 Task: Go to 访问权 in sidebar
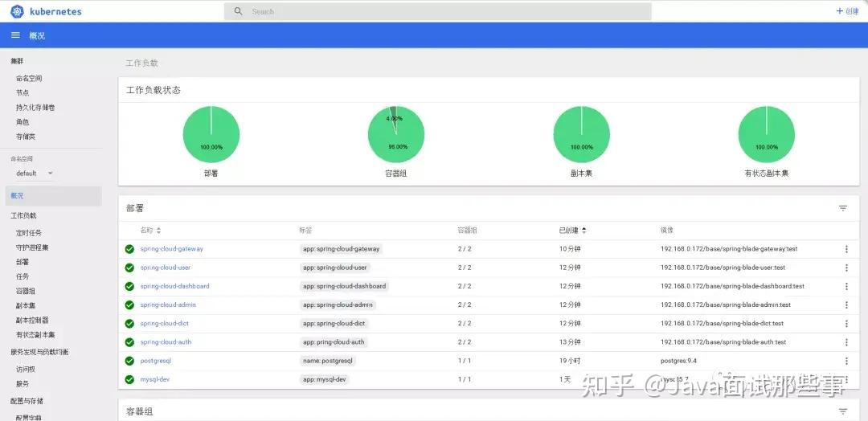tap(26, 369)
